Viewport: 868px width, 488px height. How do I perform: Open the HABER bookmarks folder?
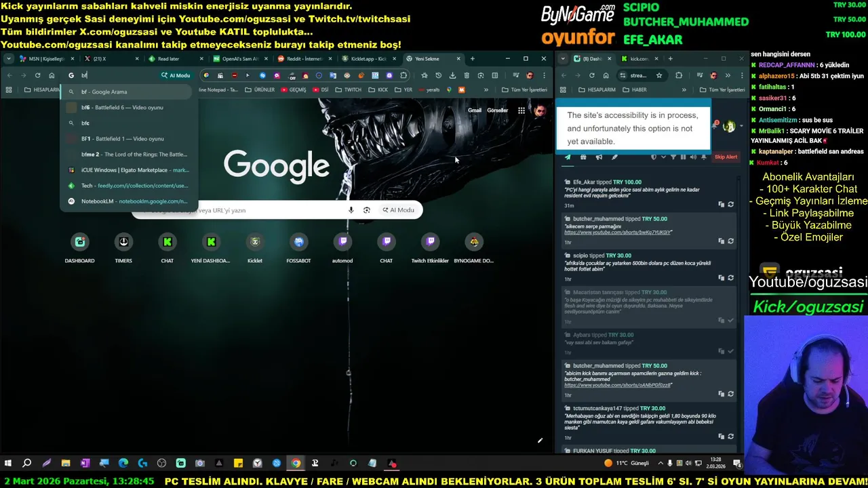[x=634, y=89]
